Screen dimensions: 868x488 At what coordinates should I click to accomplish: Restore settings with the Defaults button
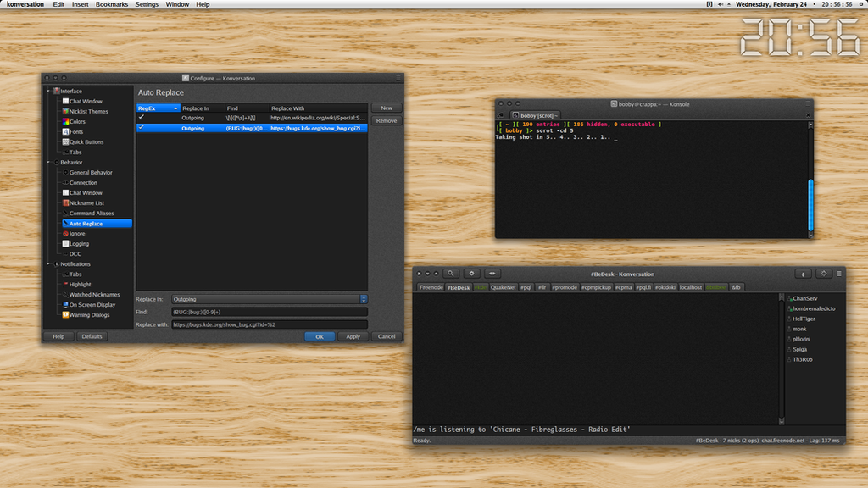coord(92,336)
